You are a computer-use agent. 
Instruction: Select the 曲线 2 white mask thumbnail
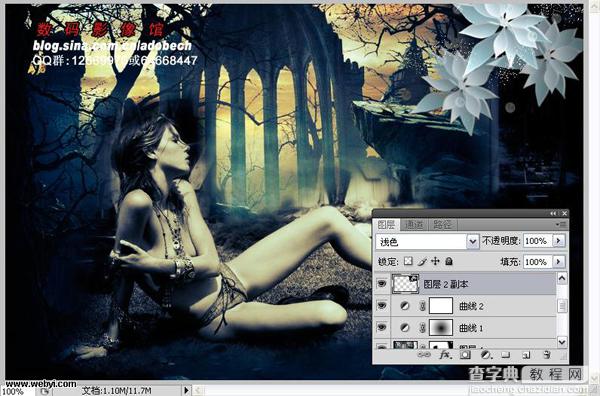441,306
